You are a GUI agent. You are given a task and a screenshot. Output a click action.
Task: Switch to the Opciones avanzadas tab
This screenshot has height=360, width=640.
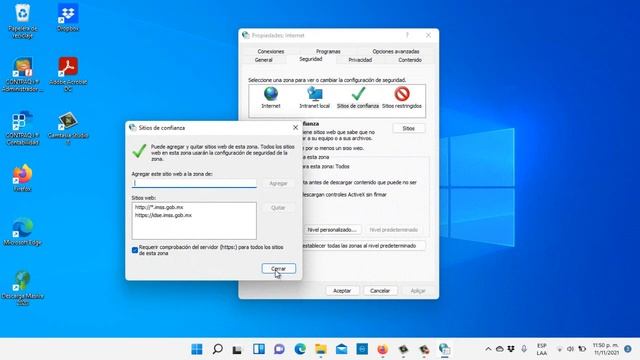coord(396,51)
